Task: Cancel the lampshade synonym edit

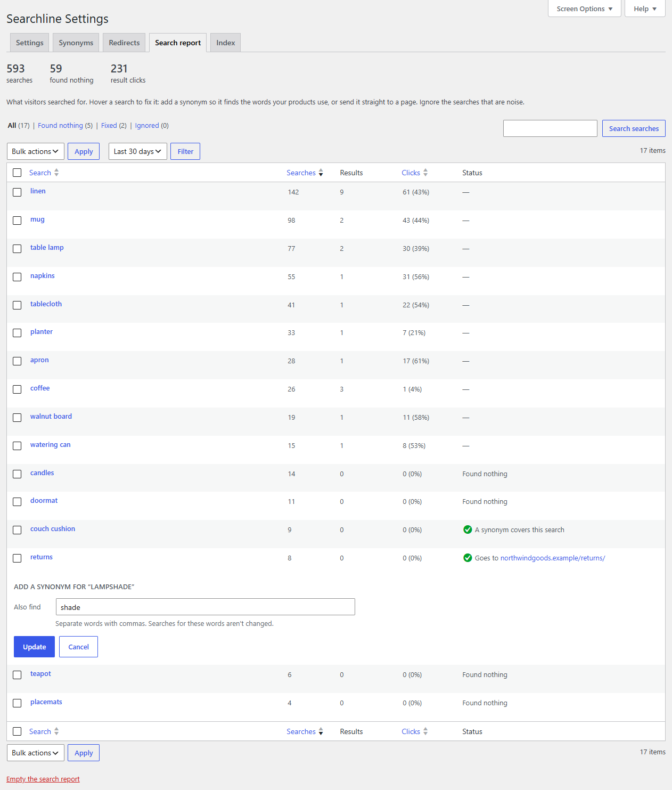Action: pyautogui.click(x=78, y=647)
